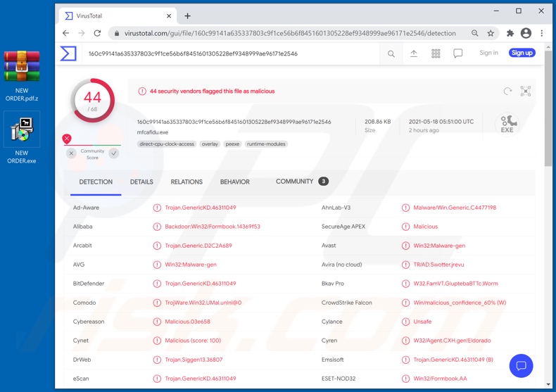Screen dimensions: 556x392
Task: Click Comodo's TrojWare.Win32.UMal.unlni@0 result
Action: point(203,303)
